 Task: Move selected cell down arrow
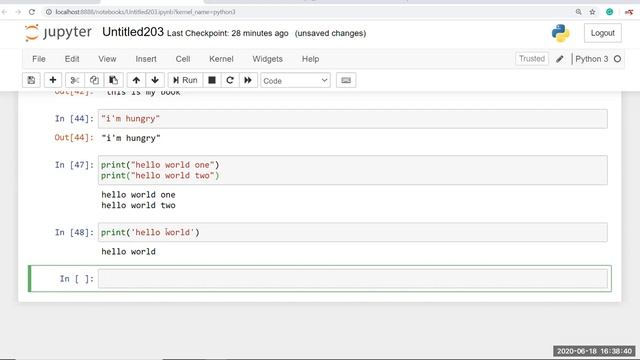155,80
